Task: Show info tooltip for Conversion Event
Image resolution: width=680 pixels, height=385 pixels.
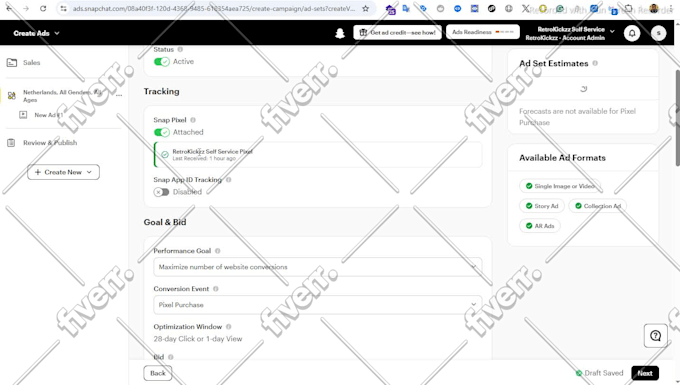Action: pos(216,289)
